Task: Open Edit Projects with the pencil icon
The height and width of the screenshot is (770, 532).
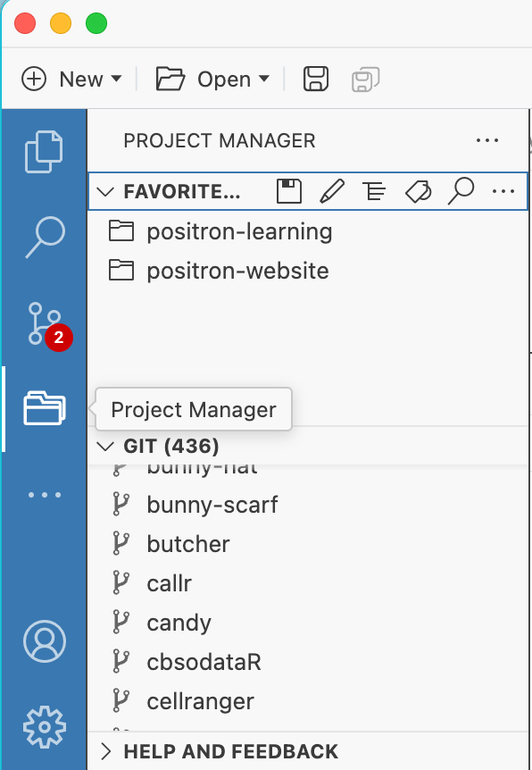Action: (331, 190)
